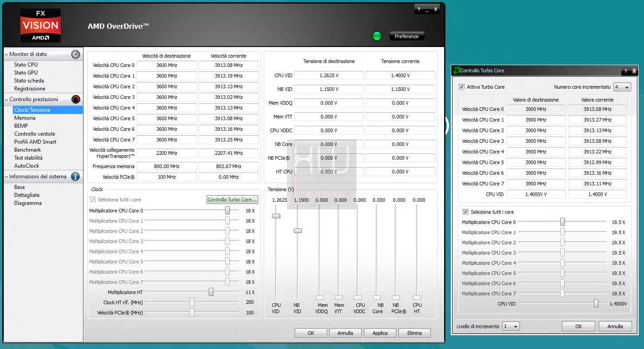Viewport: 644px width, 349px height.
Task: Click the Moltiplicatore HT slider handle
Action: click(x=211, y=292)
